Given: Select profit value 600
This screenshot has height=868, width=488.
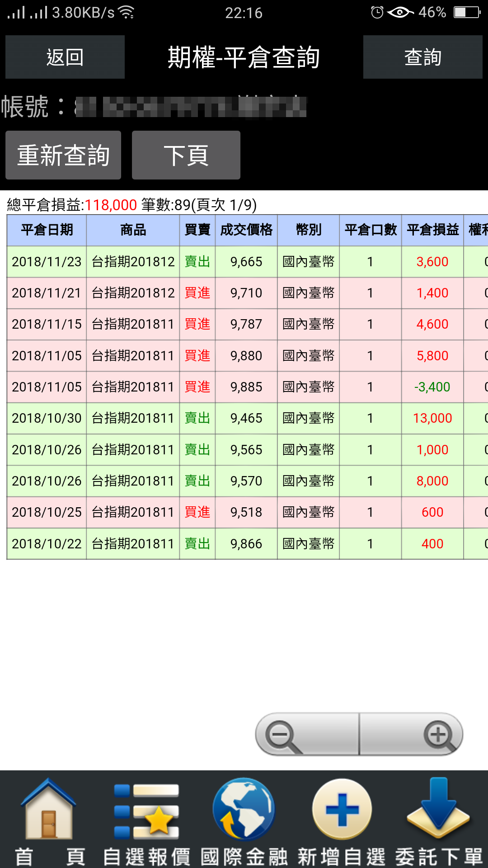Looking at the screenshot, I should (x=432, y=512).
